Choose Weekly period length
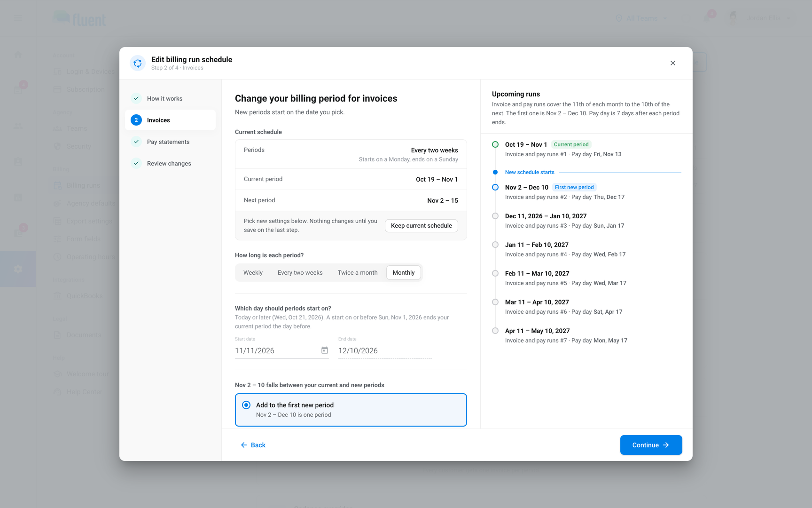 (x=253, y=273)
